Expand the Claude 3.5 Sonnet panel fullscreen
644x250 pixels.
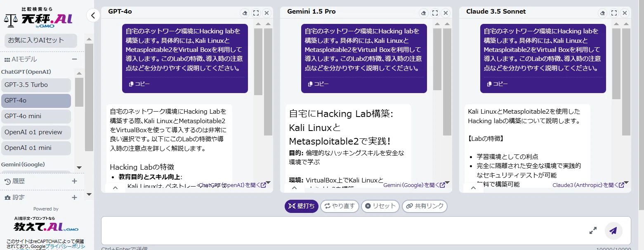click(614, 13)
